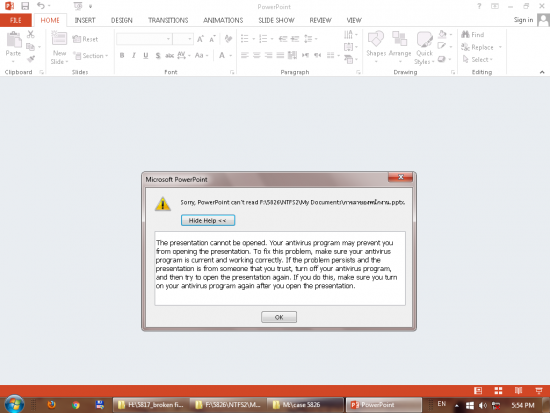Toggle Underline formatting
Viewport: 550px width, 413px height.
pos(146,55)
